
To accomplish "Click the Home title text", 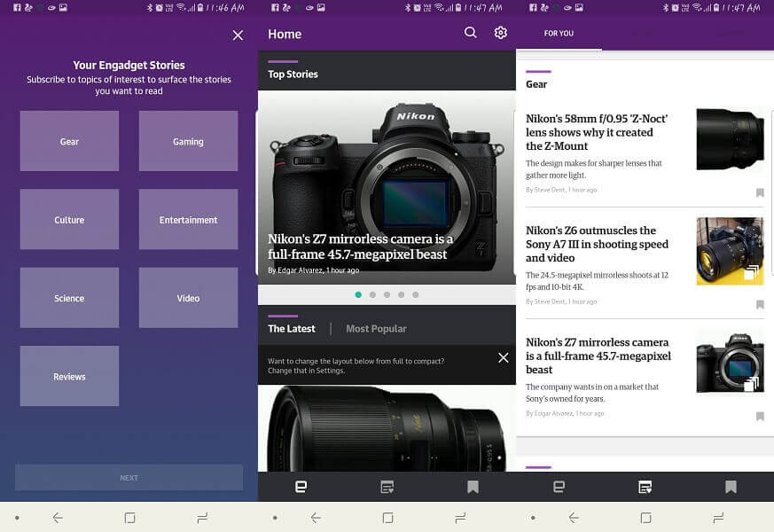I will pos(285,34).
